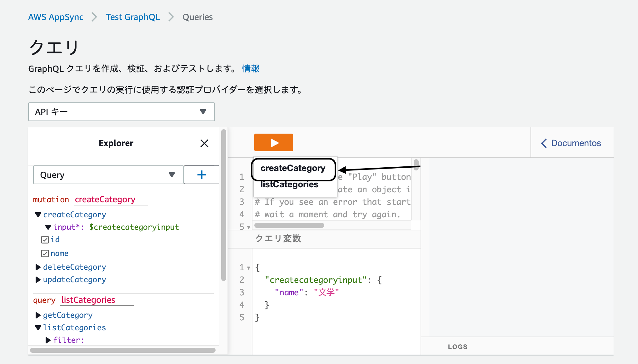Viewport: 638px width, 364px height.
Task: Click the 'wait a moment and try again' comment
Action: (x=328, y=214)
